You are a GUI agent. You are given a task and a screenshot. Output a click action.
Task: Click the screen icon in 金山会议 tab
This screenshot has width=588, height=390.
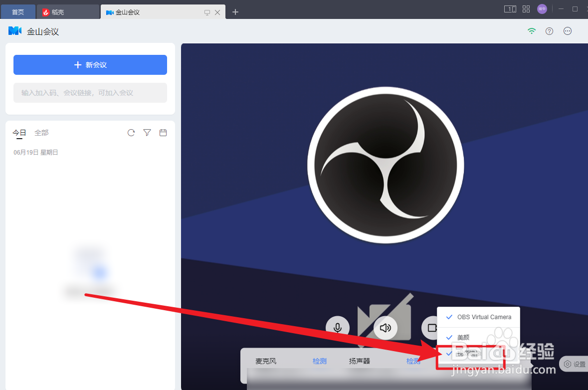point(207,12)
